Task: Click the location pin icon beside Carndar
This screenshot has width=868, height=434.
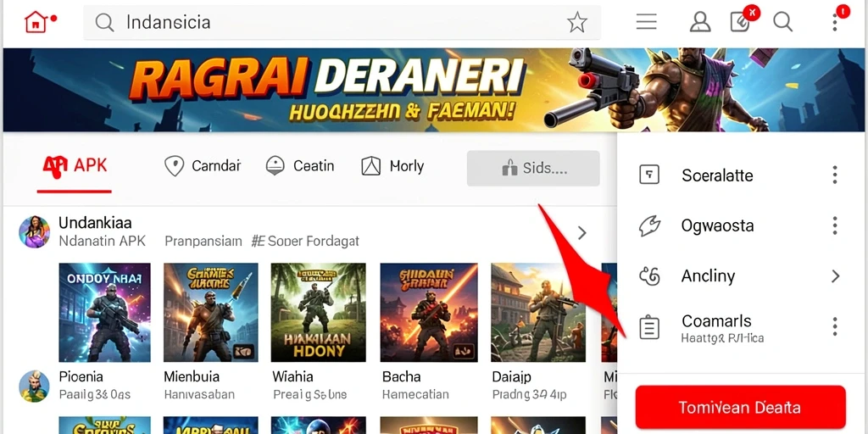Action: click(x=175, y=166)
